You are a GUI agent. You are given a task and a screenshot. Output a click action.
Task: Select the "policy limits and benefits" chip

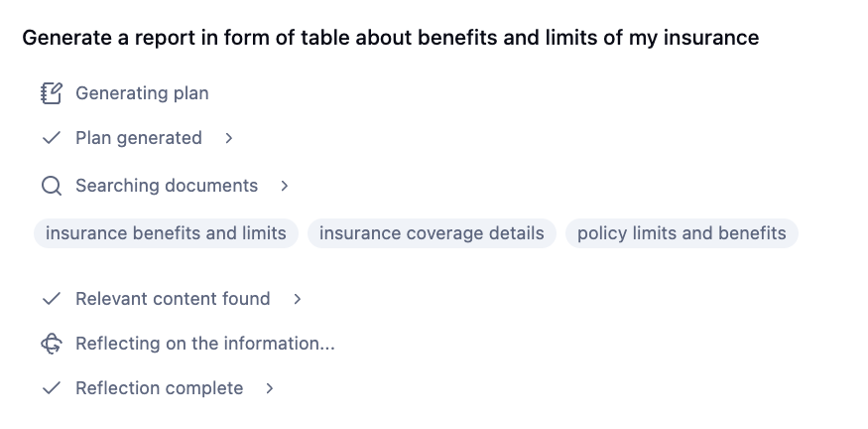pos(682,233)
